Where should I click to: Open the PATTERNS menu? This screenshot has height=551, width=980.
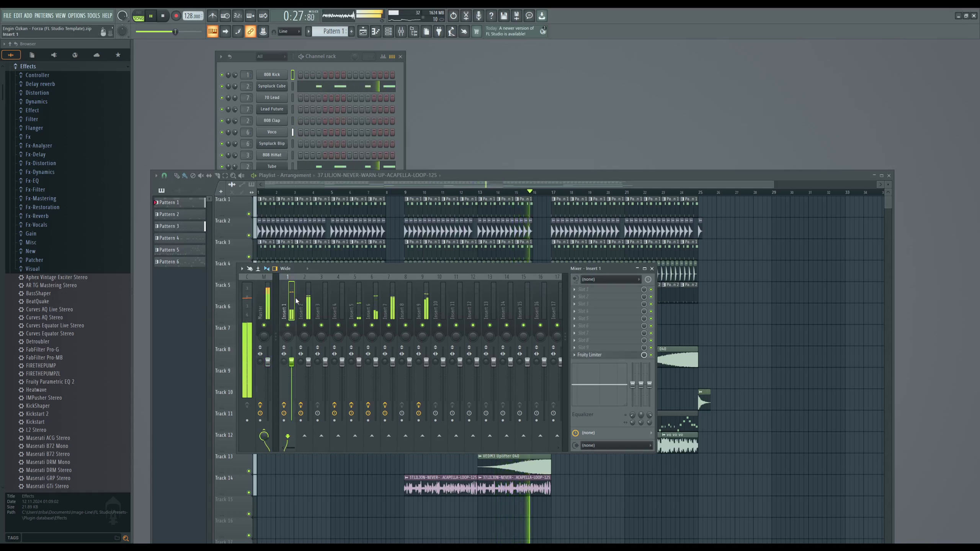[x=44, y=16]
